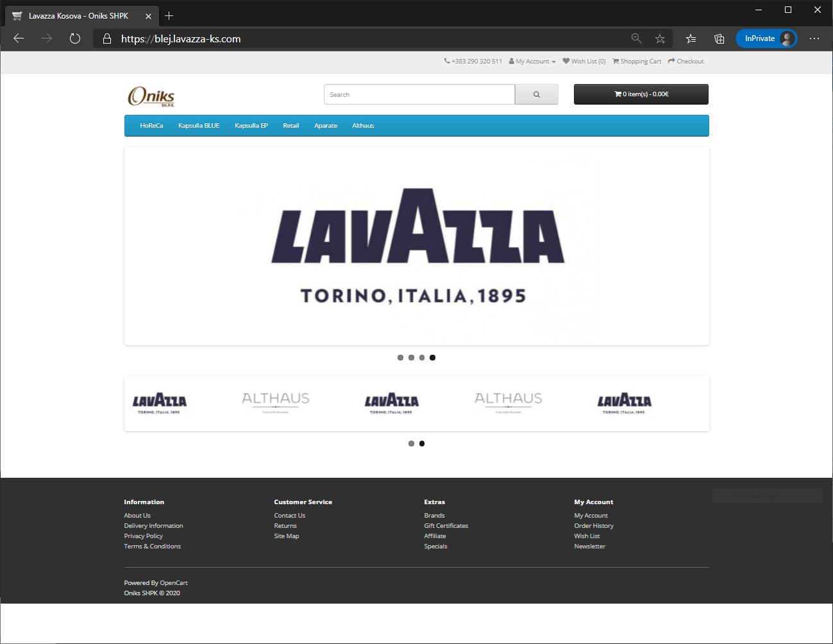This screenshot has width=833, height=644.
Task: Click the address bar URL
Action: [x=181, y=38]
